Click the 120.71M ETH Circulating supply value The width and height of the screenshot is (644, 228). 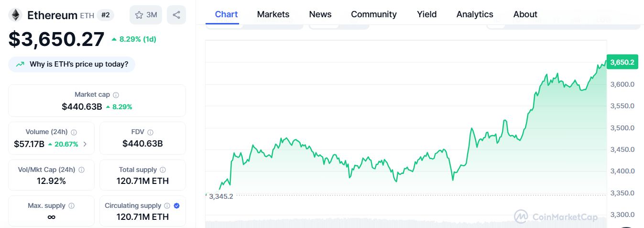(142, 217)
